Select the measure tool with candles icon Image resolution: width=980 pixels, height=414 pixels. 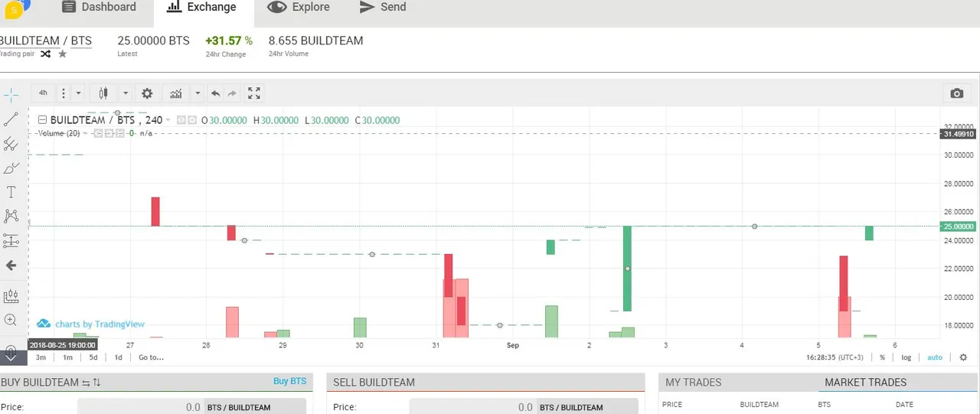click(11, 295)
